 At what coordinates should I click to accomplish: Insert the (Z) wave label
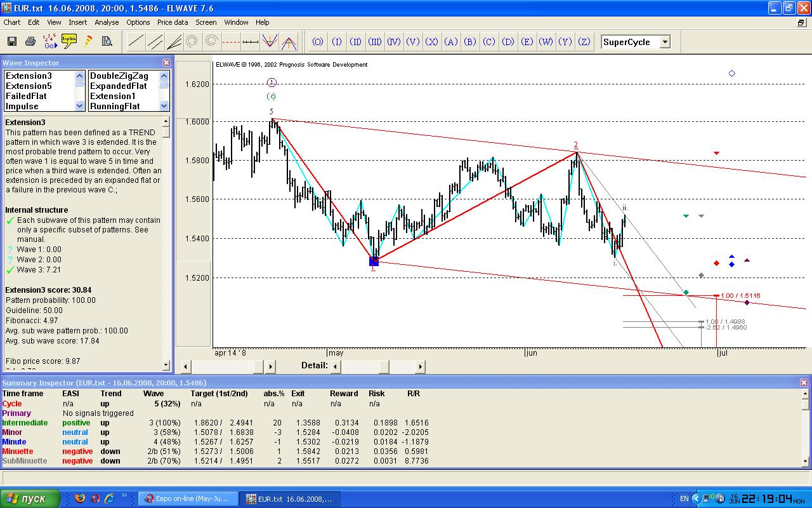(584, 43)
